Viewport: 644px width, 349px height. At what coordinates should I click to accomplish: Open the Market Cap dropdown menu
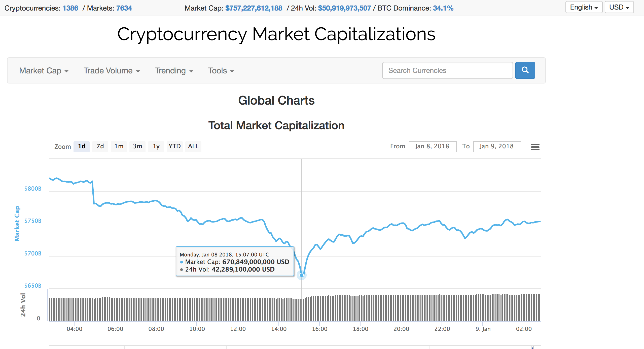click(x=44, y=71)
